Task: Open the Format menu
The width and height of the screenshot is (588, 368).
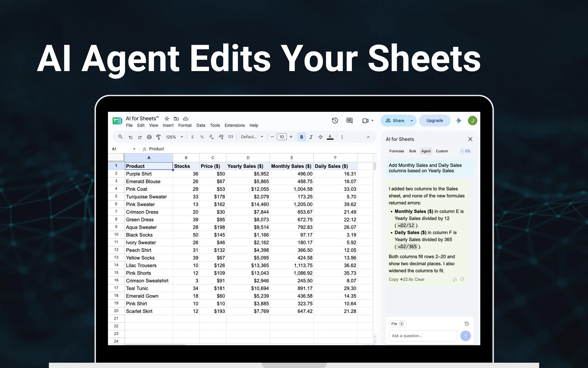Action: 185,125
